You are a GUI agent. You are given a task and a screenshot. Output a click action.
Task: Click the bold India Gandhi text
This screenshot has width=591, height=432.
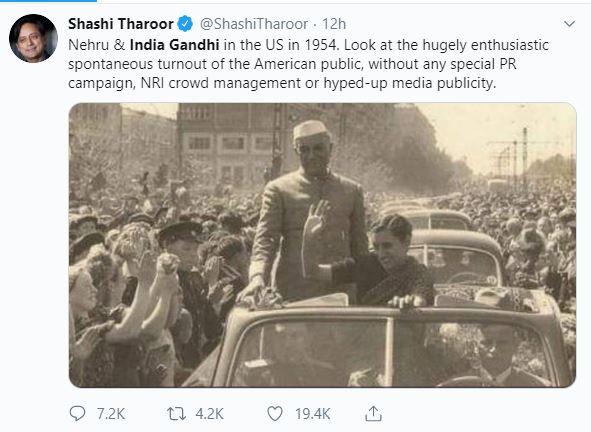[175, 44]
